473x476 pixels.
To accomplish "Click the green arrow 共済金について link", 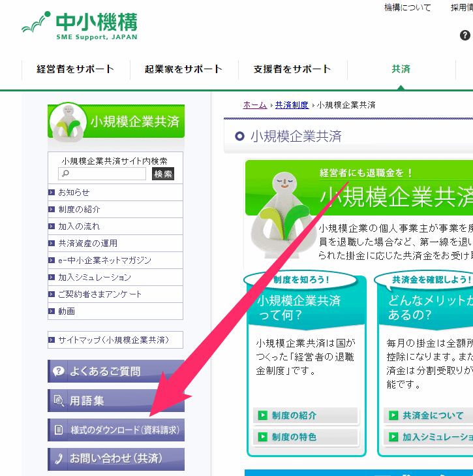I will (432, 415).
